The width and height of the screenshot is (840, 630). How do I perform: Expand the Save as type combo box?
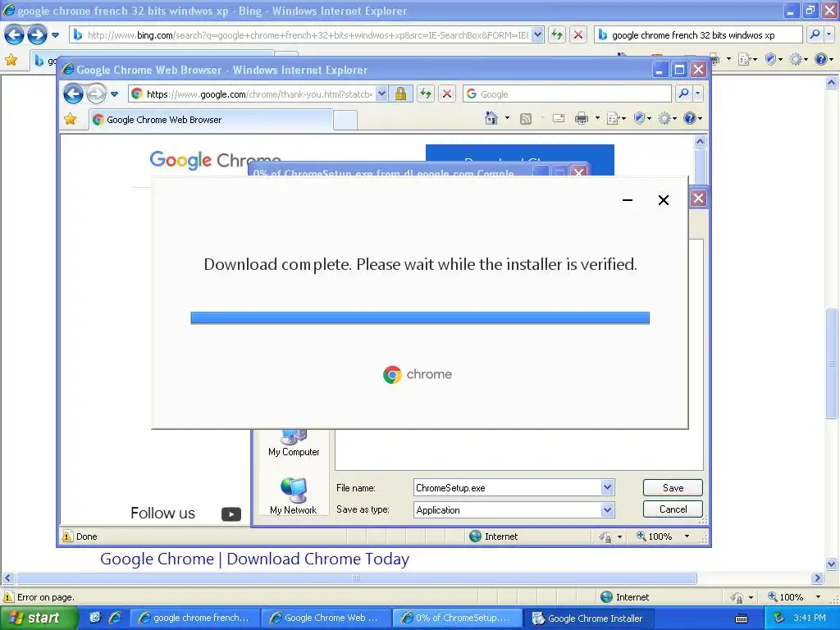[x=607, y=510]
